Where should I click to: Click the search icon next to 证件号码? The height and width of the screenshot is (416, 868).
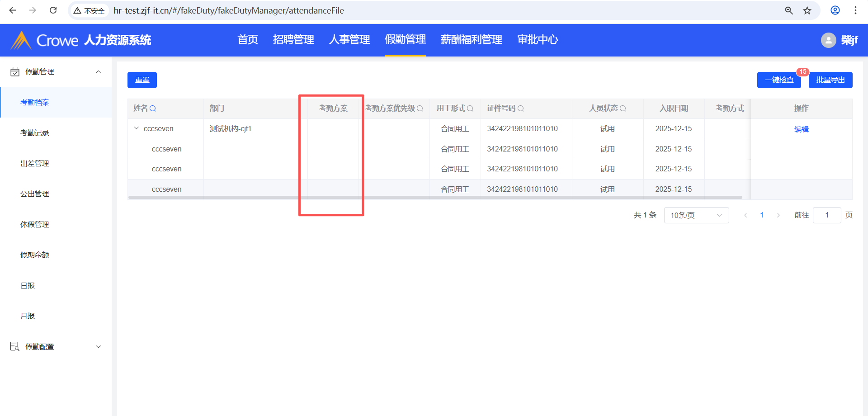click(x=521, y=109)
